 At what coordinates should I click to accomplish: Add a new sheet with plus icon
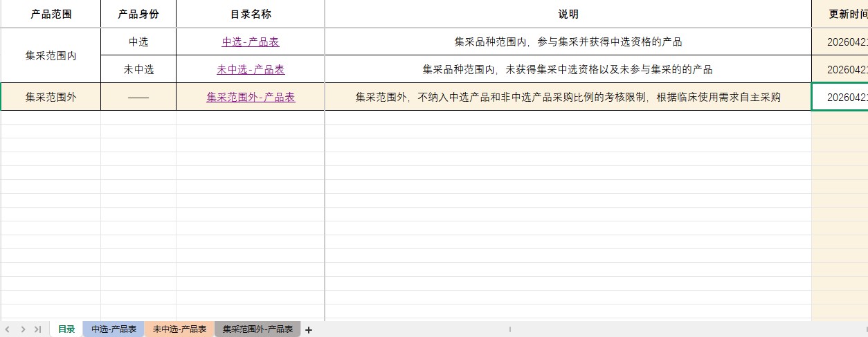tap(309, 330)
